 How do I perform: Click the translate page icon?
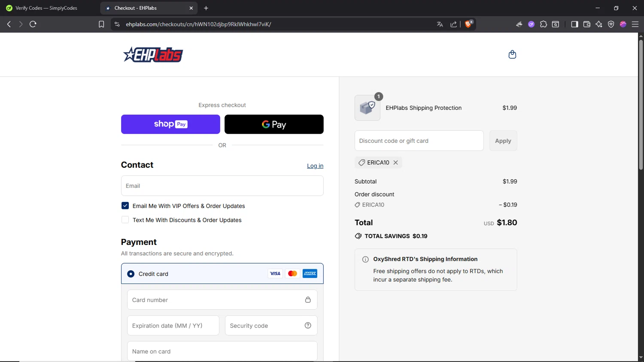(440, 24)
